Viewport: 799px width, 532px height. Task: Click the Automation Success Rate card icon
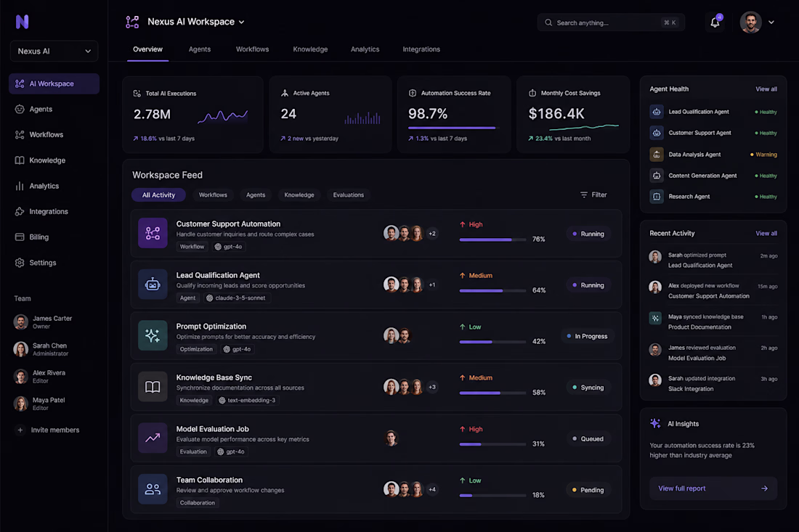413,93
